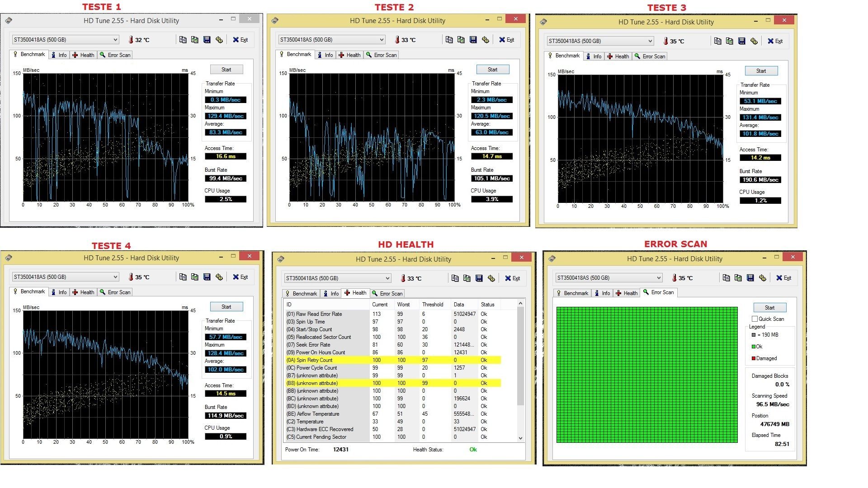This screenshot has height=488, width=868.
Task: Click the floppy save icon in TESTE 4 window
Action: [207, 277]
